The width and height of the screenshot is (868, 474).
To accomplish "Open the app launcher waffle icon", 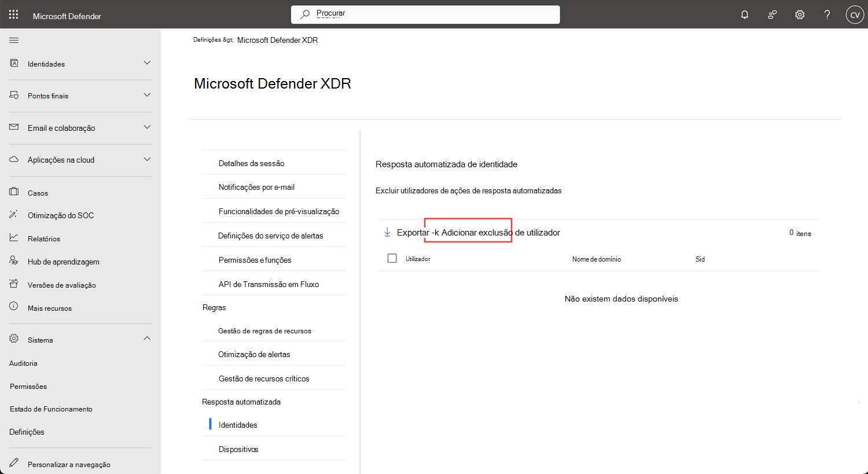I will tap(14, 14).
